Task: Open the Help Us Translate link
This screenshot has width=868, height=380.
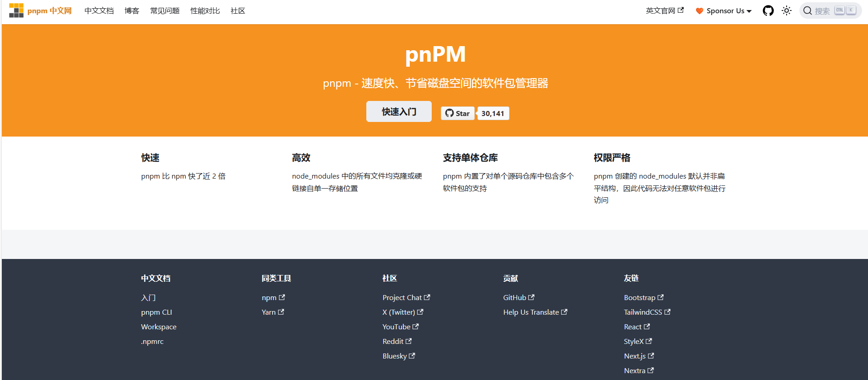Action: (x=535, y=312)
